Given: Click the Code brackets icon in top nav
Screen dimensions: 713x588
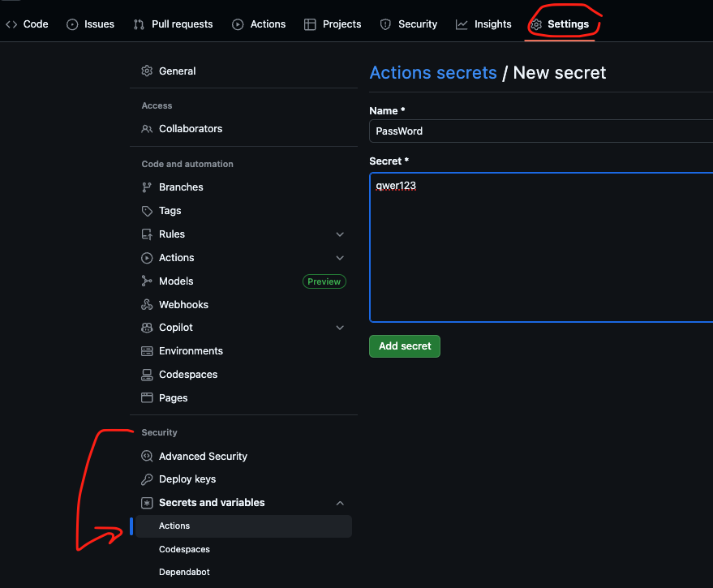Looking at the screenshot, I should click(11, 24).
